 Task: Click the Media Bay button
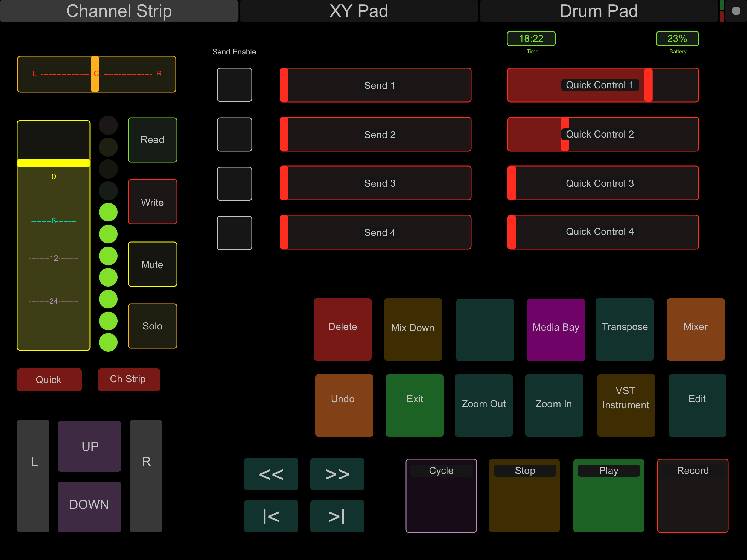[x=556, y=330]
